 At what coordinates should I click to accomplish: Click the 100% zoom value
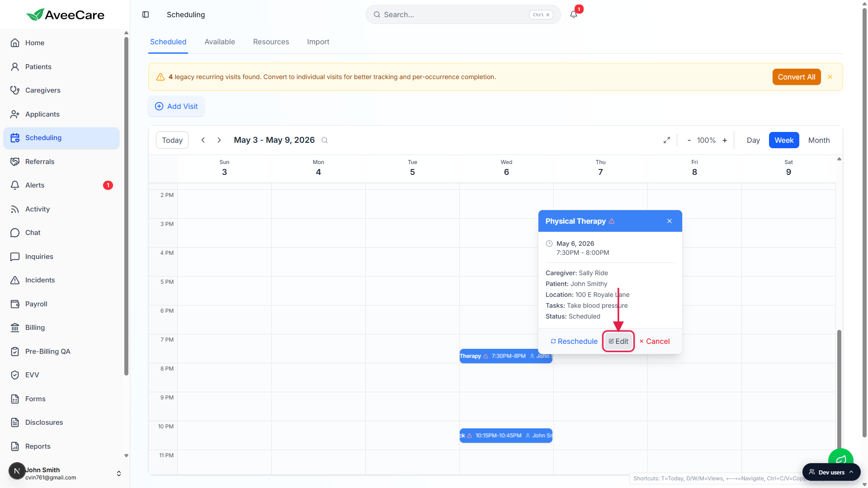coord(706,140)
